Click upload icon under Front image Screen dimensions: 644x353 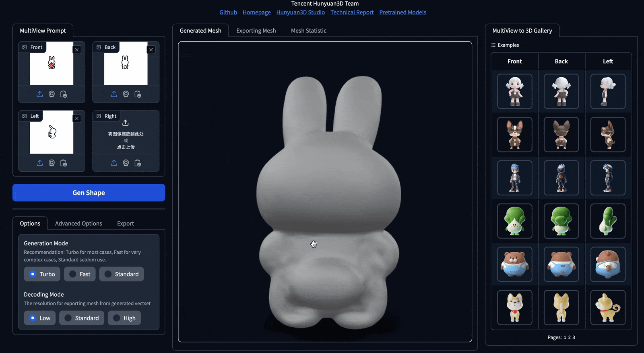[x=40, y=94]
